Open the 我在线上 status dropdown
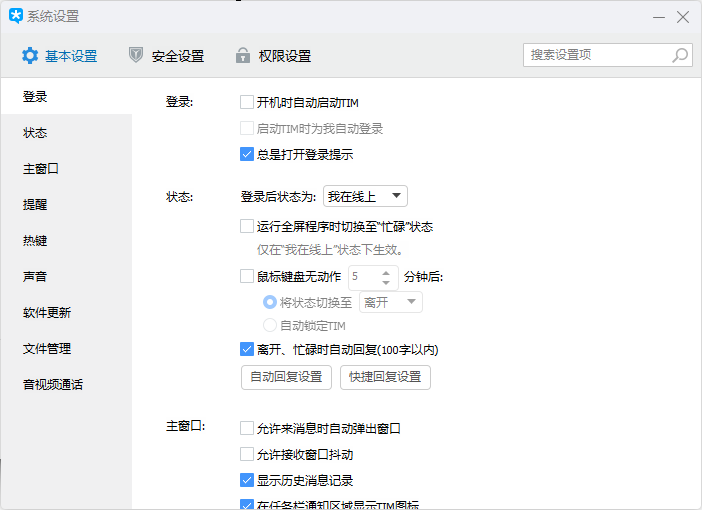The width and height of the screenshot is (702, 510). tap(365, 196)
